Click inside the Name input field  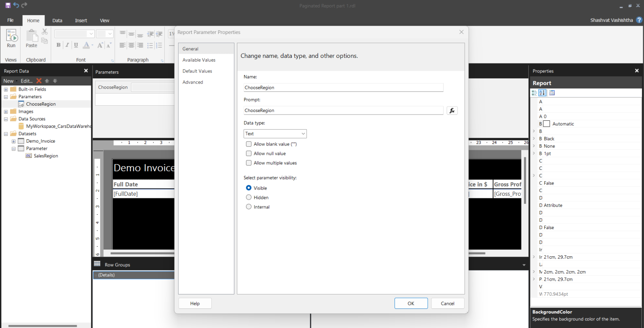(343, 87)
